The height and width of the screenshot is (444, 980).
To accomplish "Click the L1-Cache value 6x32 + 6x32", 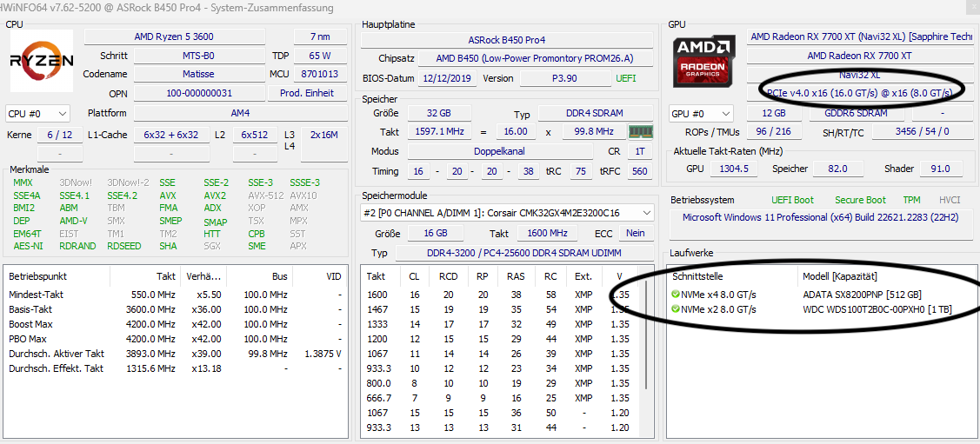I will 170,135.
